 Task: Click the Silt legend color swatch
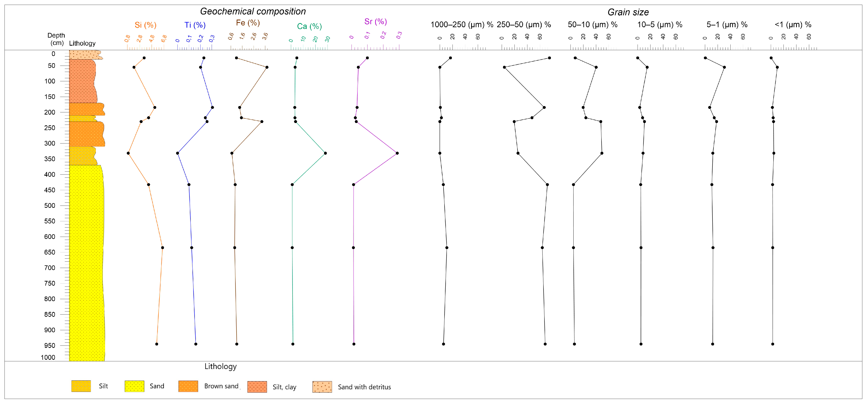[x=81, y=386]
